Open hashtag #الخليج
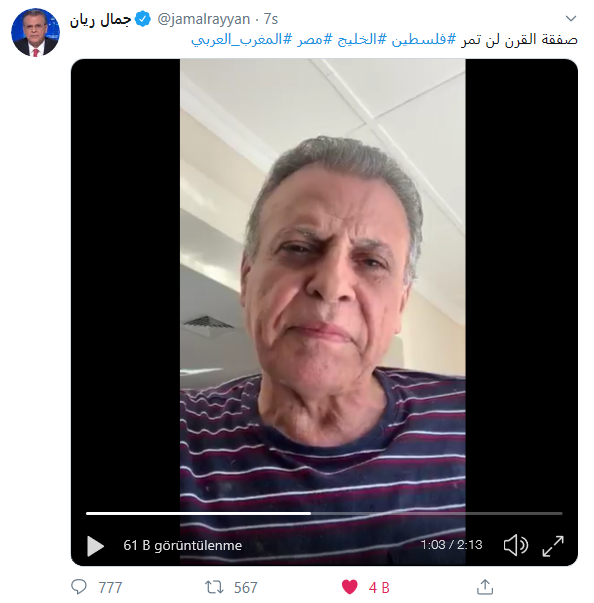 coord(362,39)
